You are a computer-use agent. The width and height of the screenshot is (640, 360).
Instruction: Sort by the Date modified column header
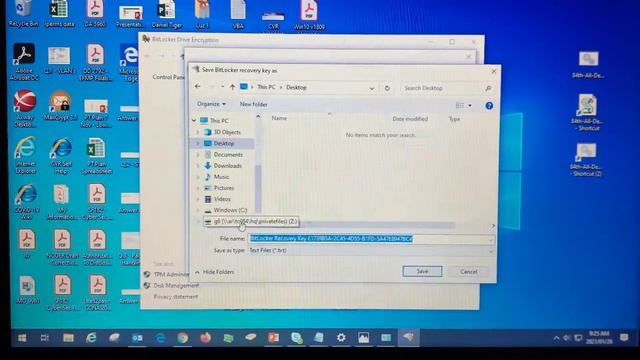410,119
